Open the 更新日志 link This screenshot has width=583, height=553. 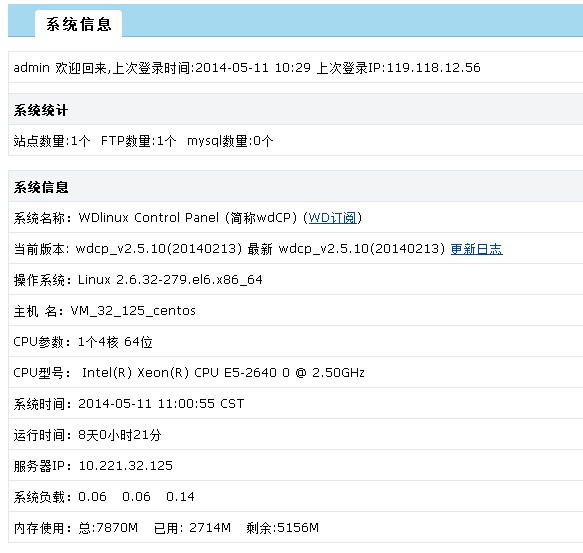point(477,249)
